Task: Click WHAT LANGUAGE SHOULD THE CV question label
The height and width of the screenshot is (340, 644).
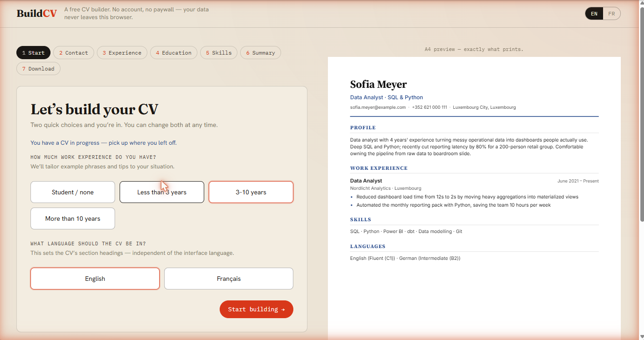Action: point(88,244)
